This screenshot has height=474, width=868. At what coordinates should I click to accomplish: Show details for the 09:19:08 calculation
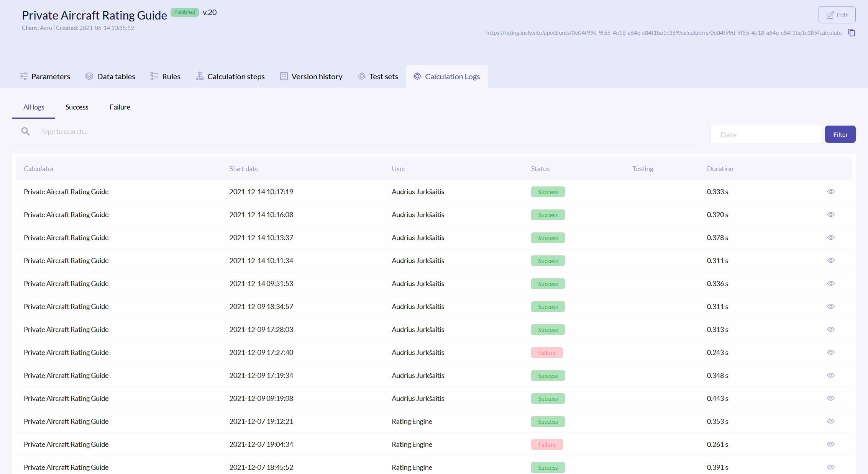(x=831, y=398)
